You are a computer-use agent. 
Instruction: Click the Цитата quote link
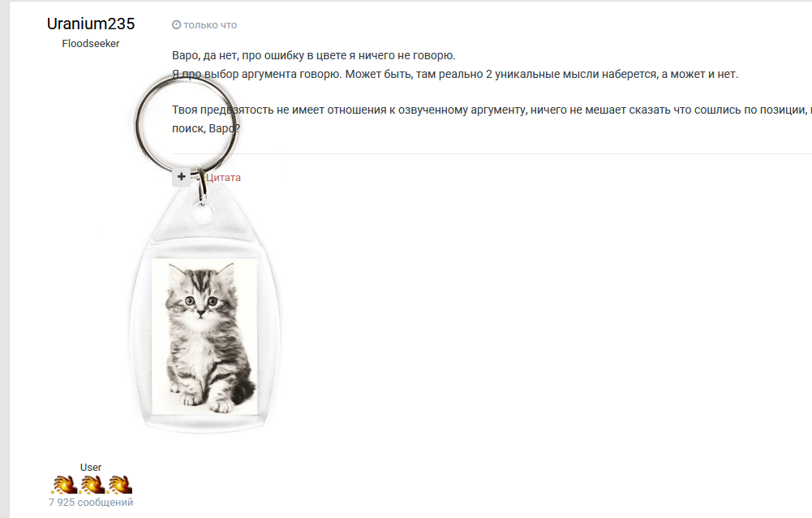223,177
